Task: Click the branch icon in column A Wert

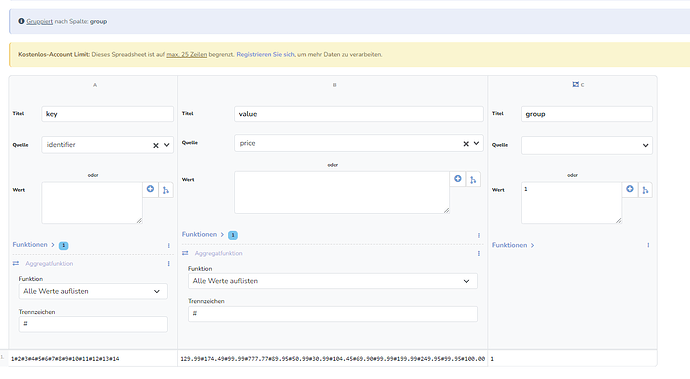Action: (166, 190)
